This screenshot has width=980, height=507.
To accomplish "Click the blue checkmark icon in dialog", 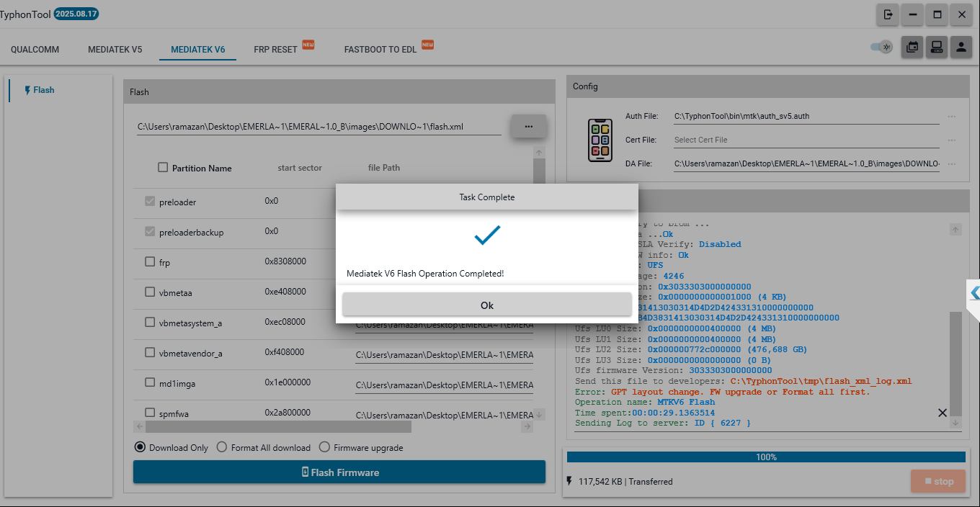I will coord(487,235).
